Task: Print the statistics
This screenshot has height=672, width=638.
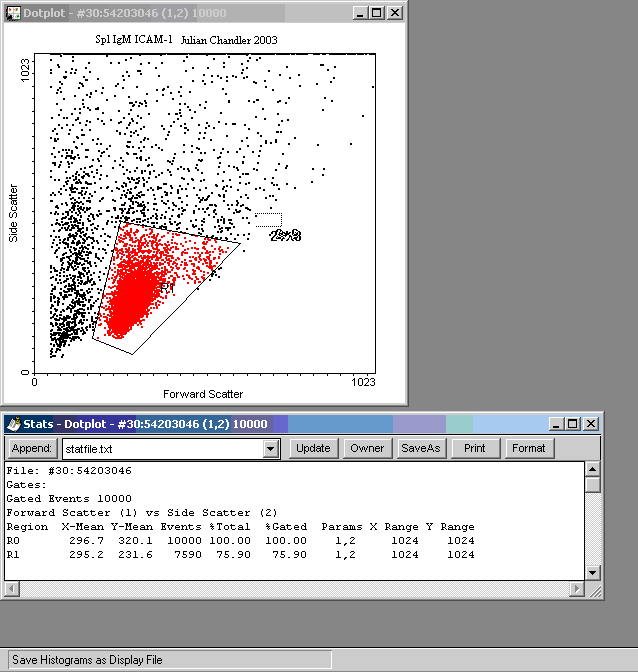Action: point(475,448)
